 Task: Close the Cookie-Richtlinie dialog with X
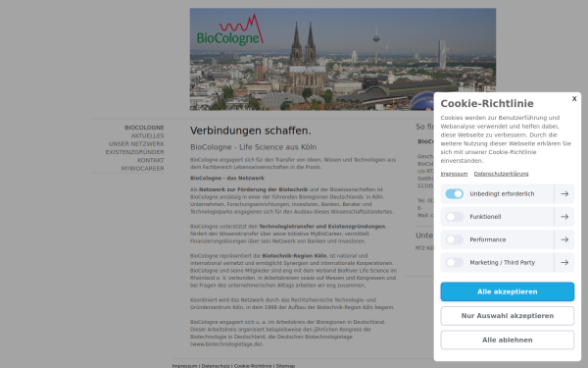pos(574,99)
